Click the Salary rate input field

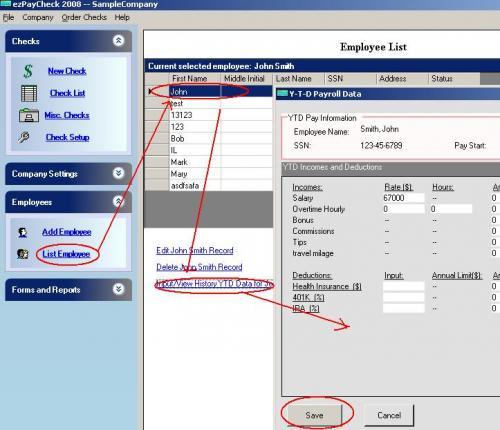coord(403,198)
